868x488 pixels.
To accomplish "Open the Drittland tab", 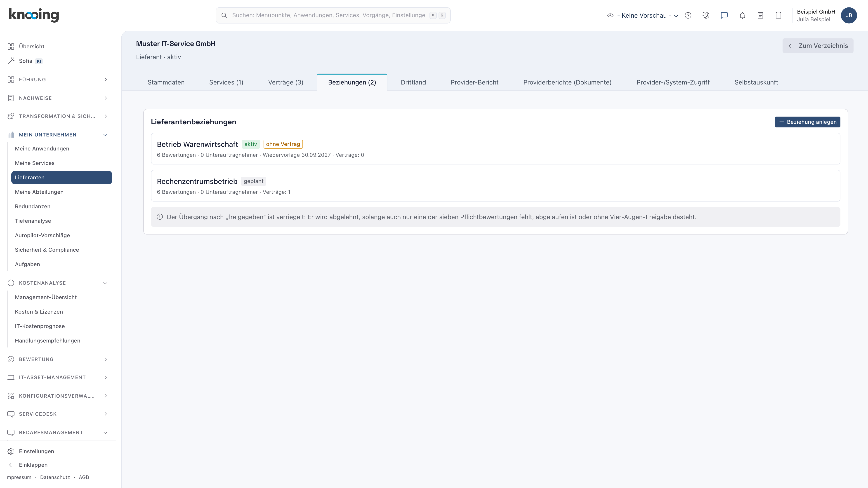I will 413,82.
